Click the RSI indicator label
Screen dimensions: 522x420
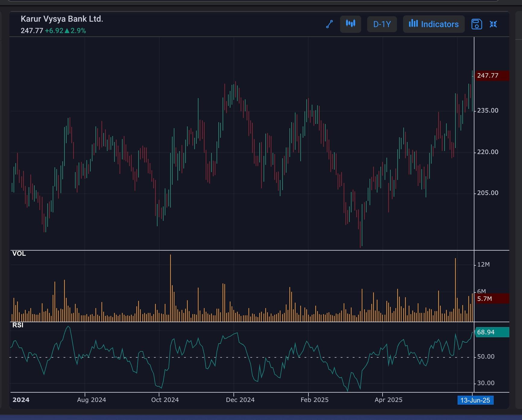(18, 325)
